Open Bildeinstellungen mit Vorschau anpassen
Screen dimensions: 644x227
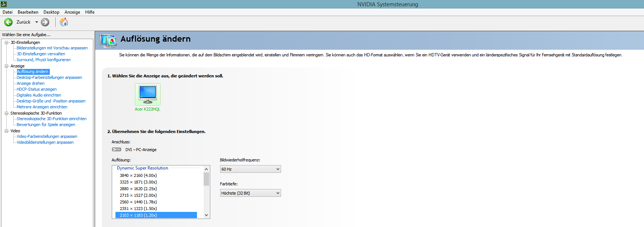52,48
